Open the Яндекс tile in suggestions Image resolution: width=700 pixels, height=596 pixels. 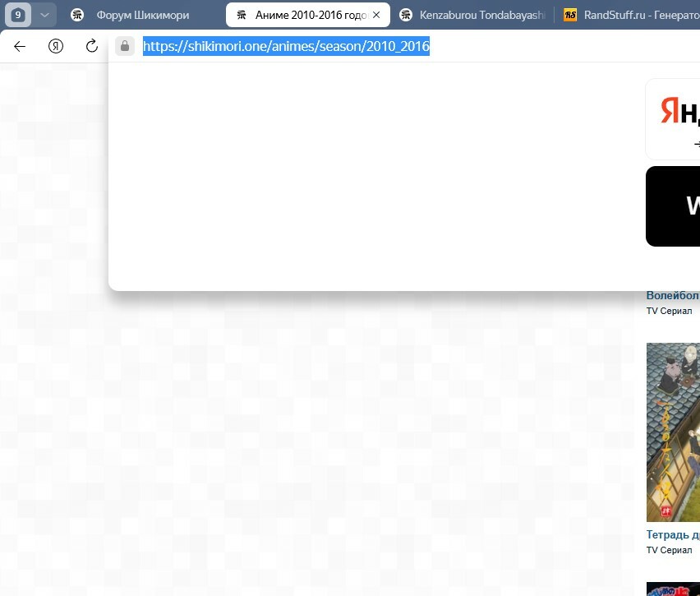(x=674, y=118)
